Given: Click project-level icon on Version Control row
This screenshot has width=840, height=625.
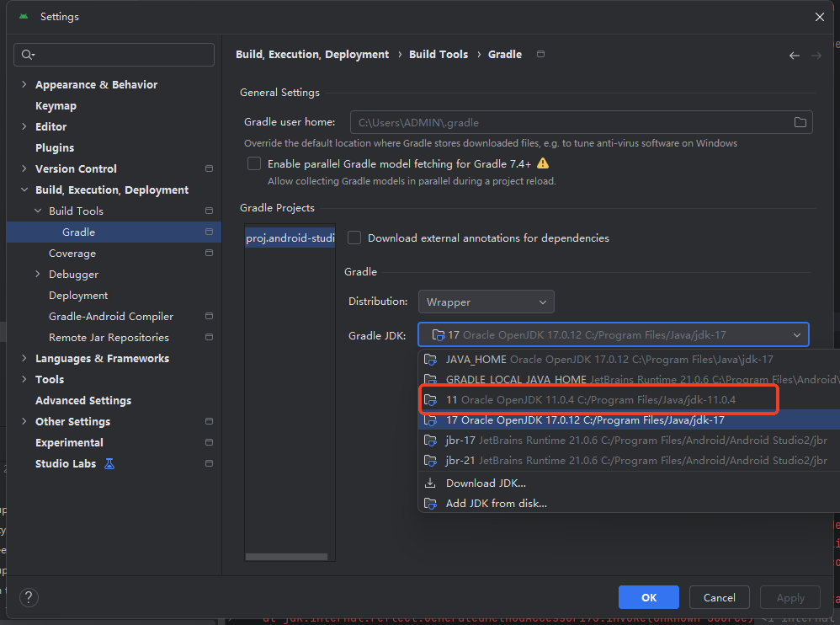Looking at the screenshot, I should tap(209, 168).
